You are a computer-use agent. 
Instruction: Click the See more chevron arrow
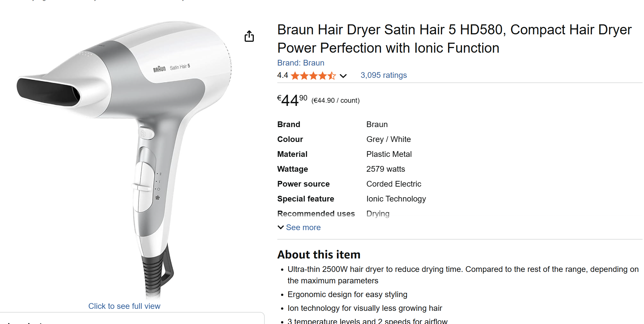(x=281, y=227)
